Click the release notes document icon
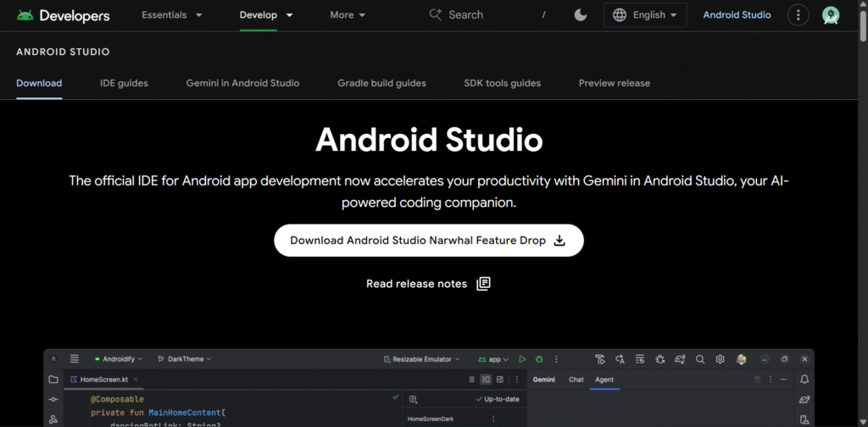 click(x=483, y=284)
